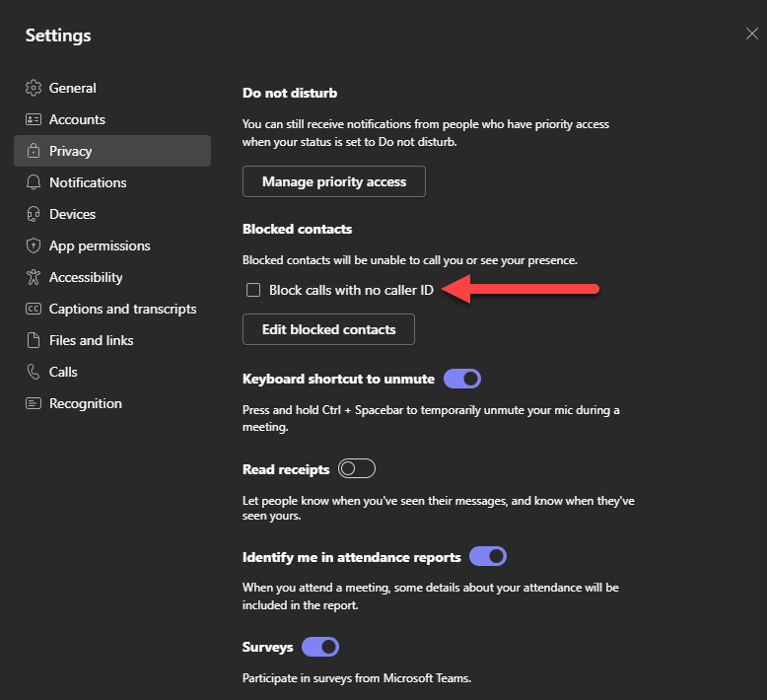Switch to Accounts settings
Image resolution: width=767 pixels, height=700 pixels.
point(112,119)
